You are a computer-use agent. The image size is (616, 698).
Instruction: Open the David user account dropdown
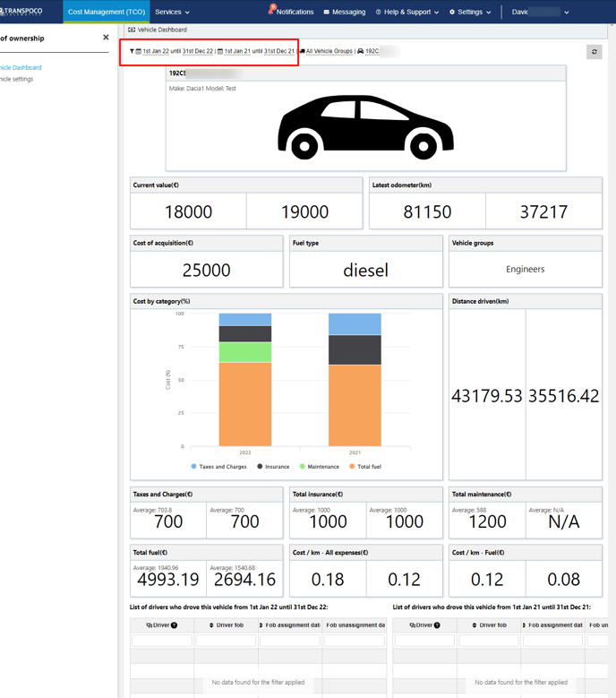click(540, 12)
